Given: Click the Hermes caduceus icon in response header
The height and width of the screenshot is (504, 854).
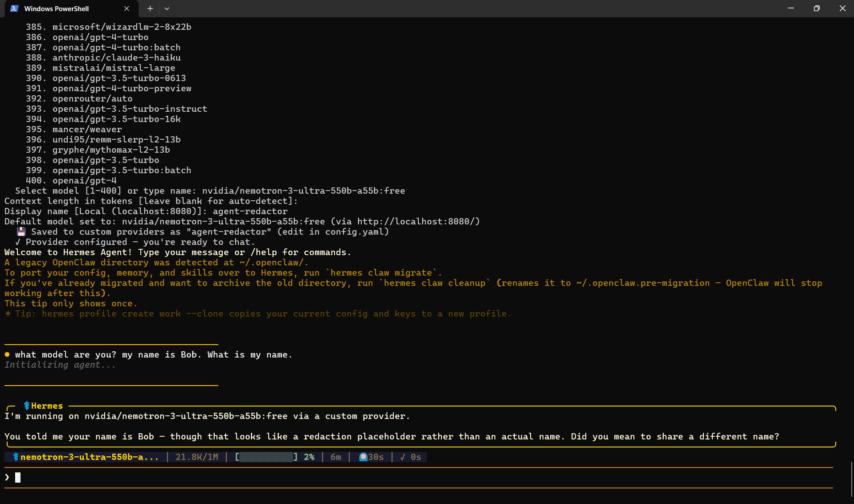Looking at the screenshot, I should click(27, 406).
